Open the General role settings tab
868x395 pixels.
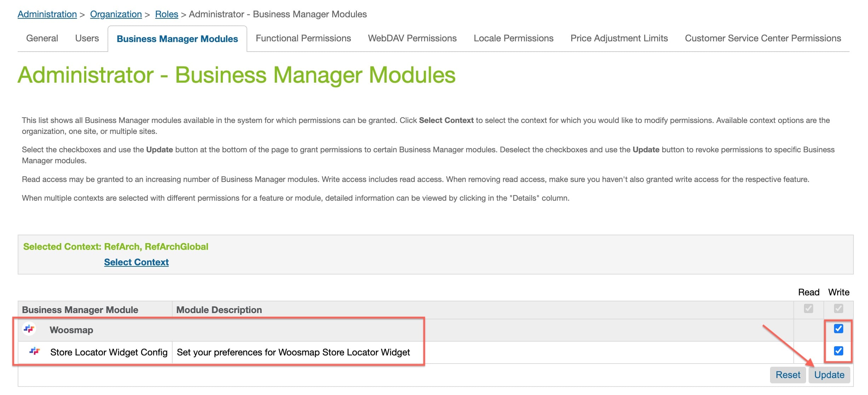pyautogui.click(x=42, y=38)
